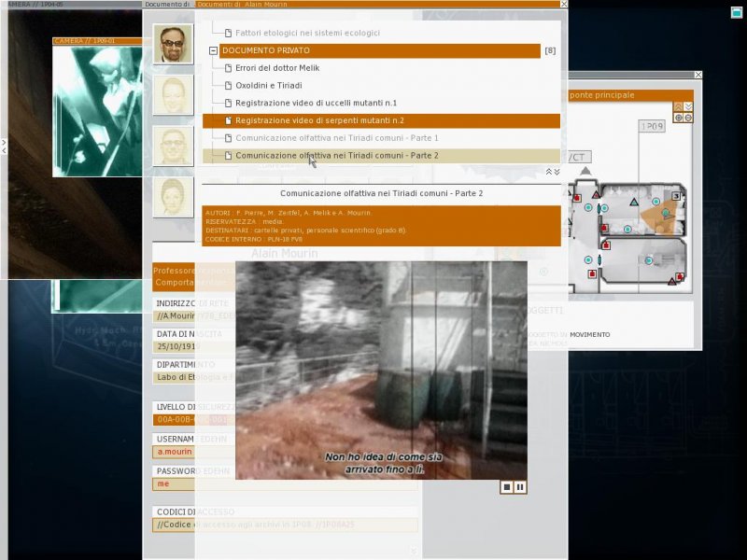747x560 pixels.
Task: Select 'Registrazione video di uccelli mutanti n.1'
Action: [316, 103]
